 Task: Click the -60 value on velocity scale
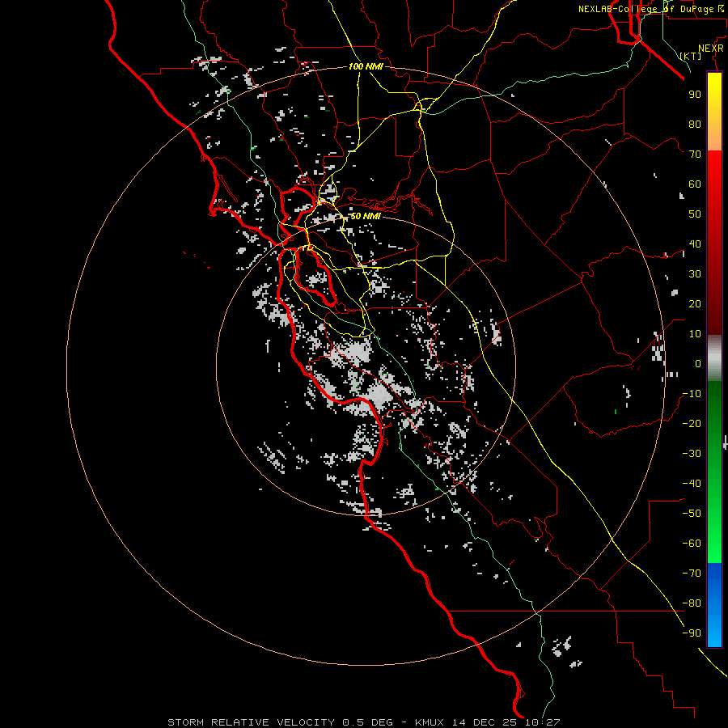(x=692, y=544)
